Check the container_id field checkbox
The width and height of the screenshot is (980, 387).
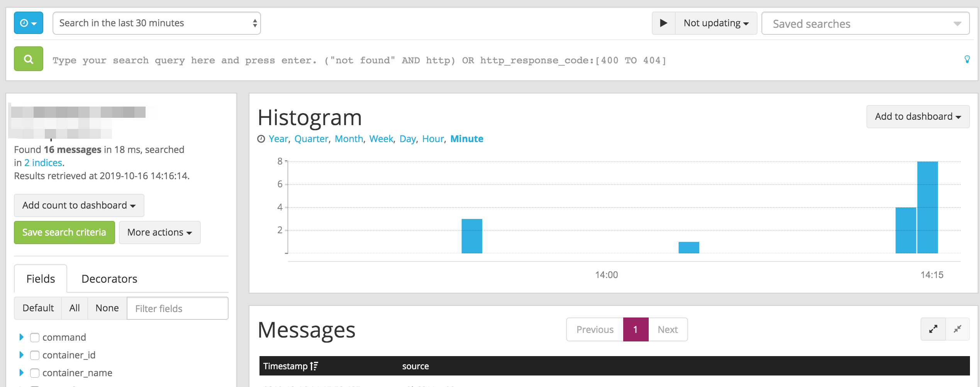[x=35, y=355]
